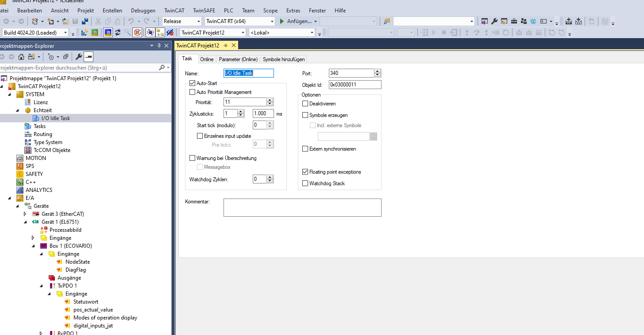The image size is (644, 335).
Task: Switch to the Online tab
Action: click(x=207, y=59)
